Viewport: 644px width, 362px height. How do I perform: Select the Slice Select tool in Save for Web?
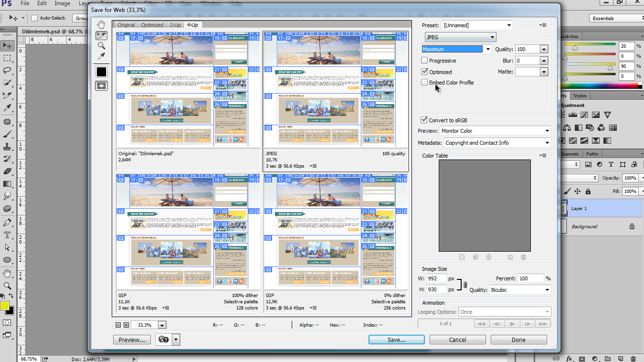coord(101,35)
